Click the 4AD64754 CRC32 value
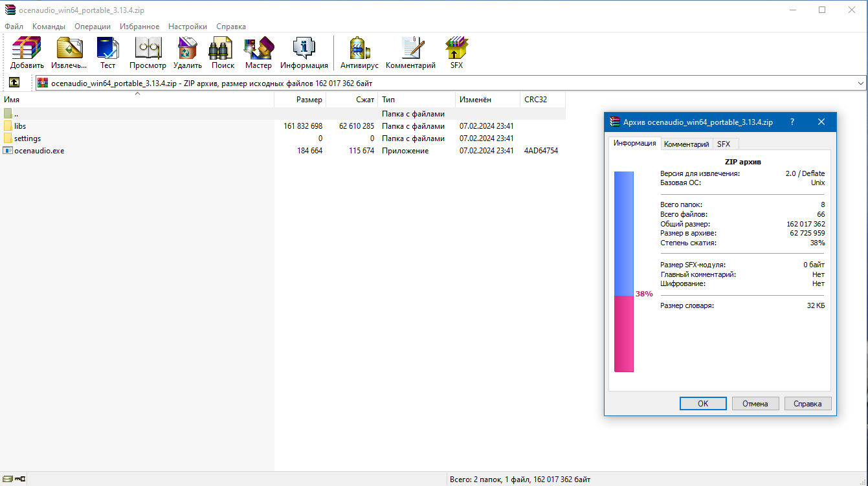The image size is (868, 486). (x=541, y=151)
